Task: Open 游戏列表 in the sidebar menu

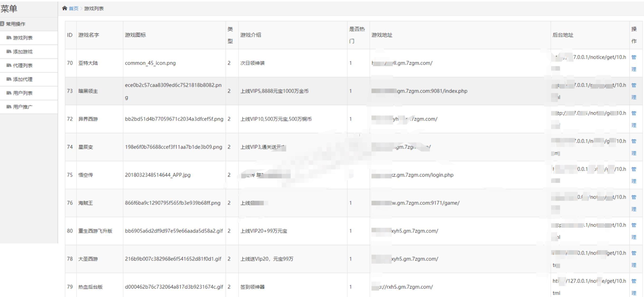Action: (29, 38)
